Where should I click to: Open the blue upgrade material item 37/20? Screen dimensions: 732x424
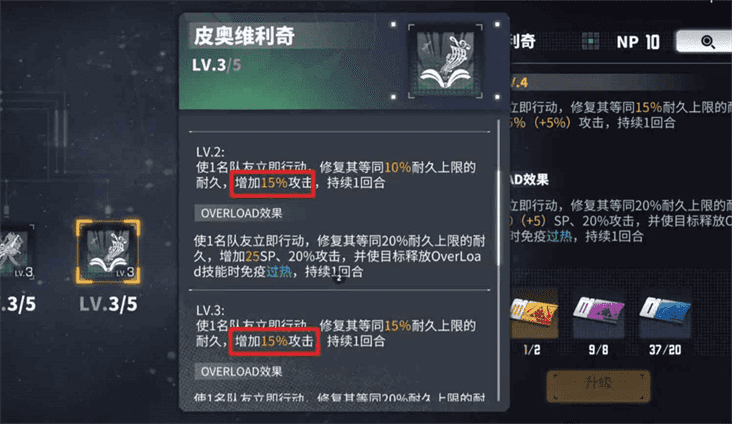coord(665,314)
